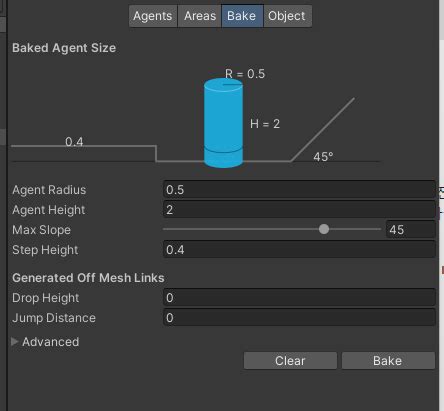Click the Max Slope value field showing 45

point(411,230)
